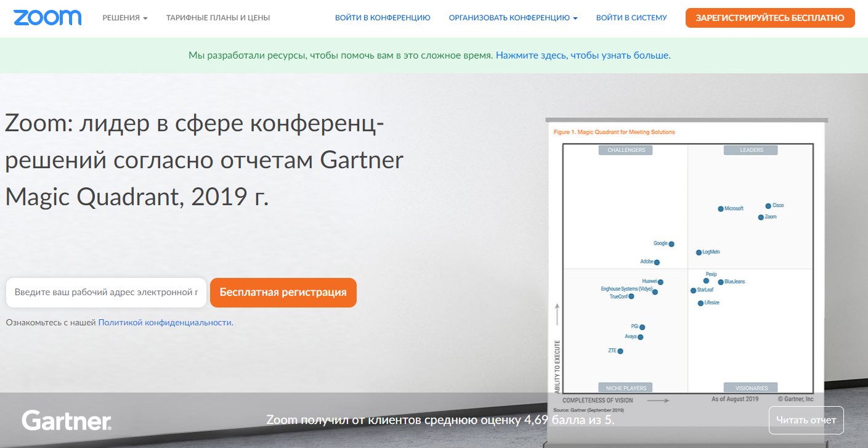Click Бесплатная регистрация button

[x=283, y=293]
